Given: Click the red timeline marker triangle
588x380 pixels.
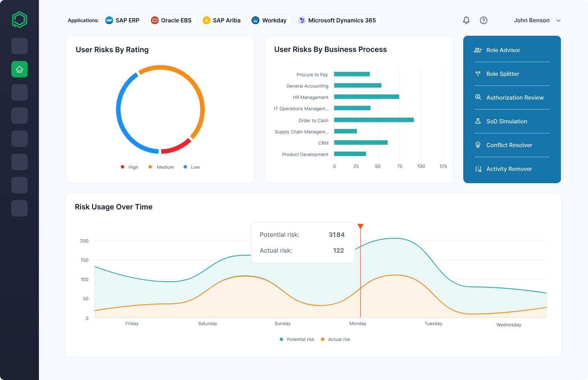Looking at the screenshot, I should pos(360,226).
